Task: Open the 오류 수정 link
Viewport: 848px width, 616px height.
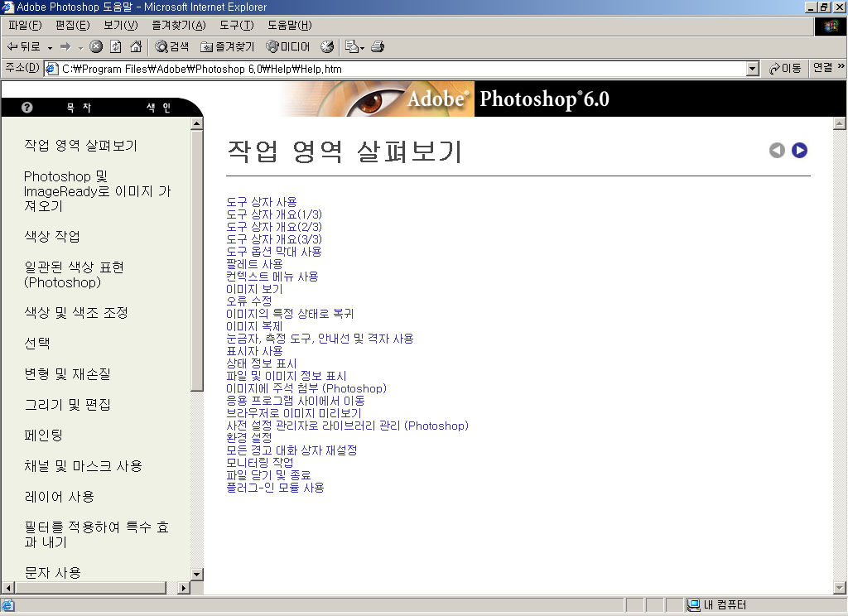Action: pos(248,301)
